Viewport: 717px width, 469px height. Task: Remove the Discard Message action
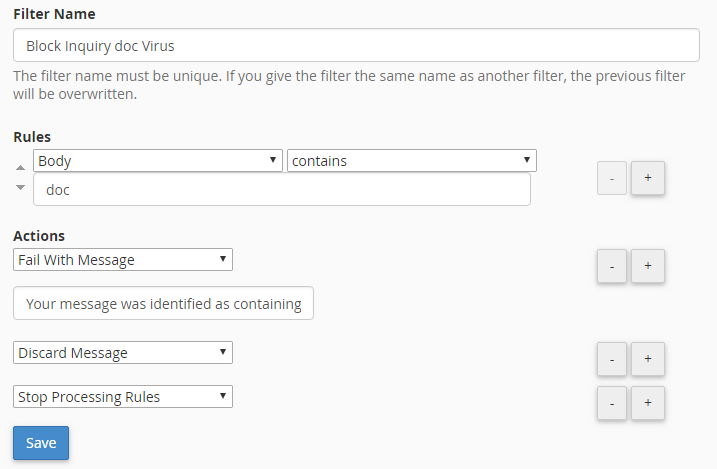612,359
